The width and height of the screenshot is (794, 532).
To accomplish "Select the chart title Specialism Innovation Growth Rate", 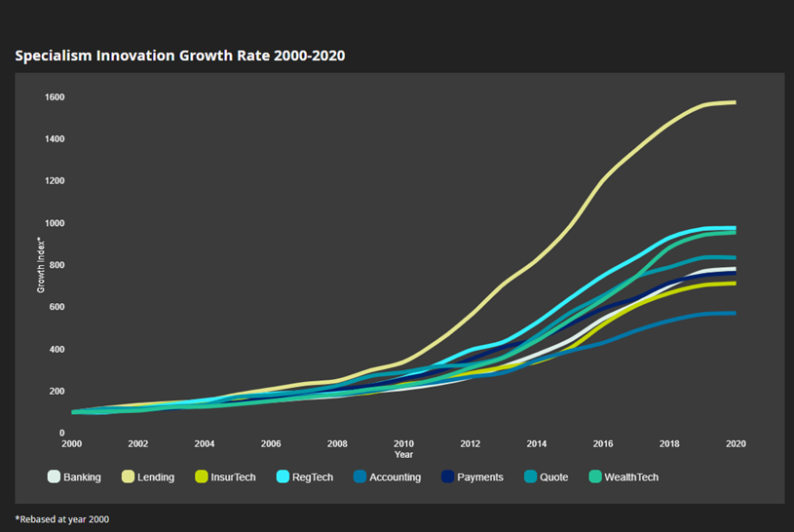I will tap(180, 56).
